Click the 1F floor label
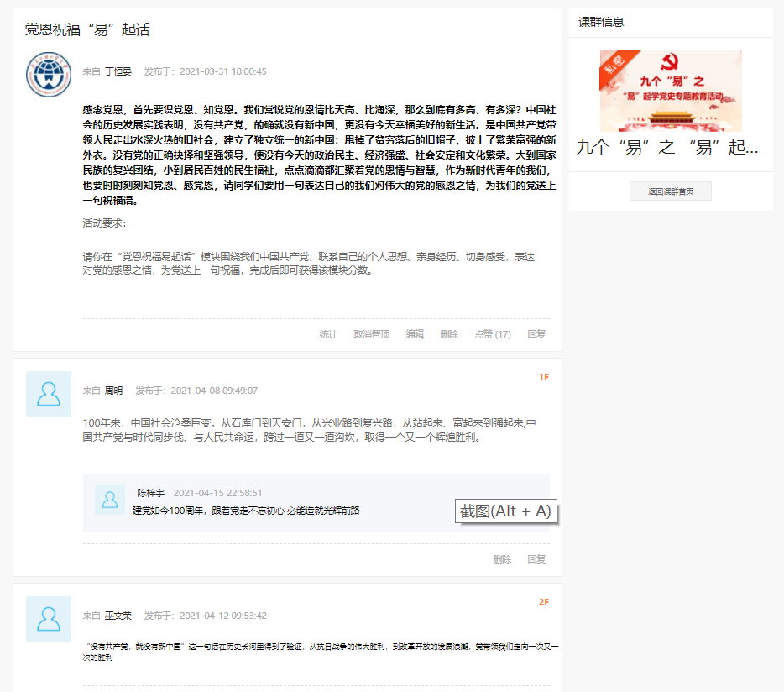Viewport: 784px width, 692px height. click(x=544, y=377)
